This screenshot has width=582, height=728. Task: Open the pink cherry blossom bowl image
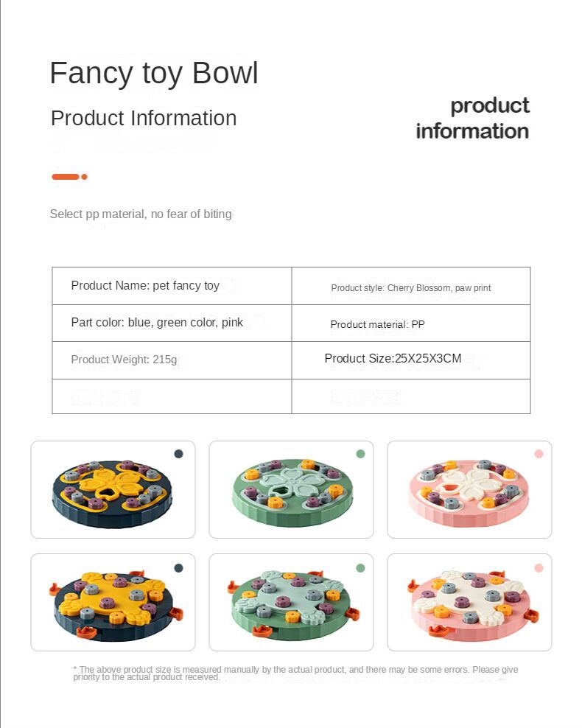coord(469,489)
